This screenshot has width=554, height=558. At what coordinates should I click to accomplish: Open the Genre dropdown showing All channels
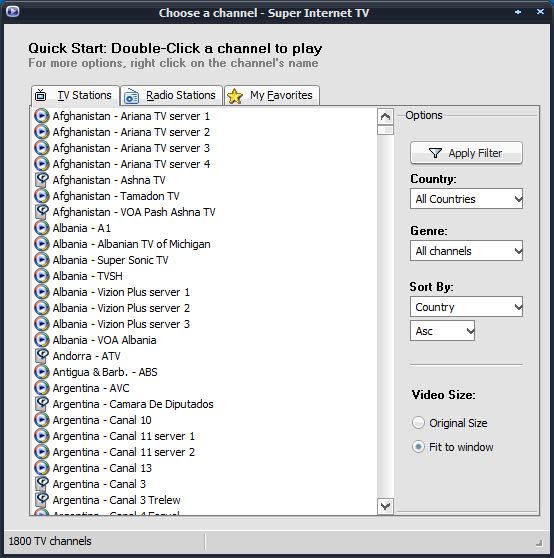466,251
